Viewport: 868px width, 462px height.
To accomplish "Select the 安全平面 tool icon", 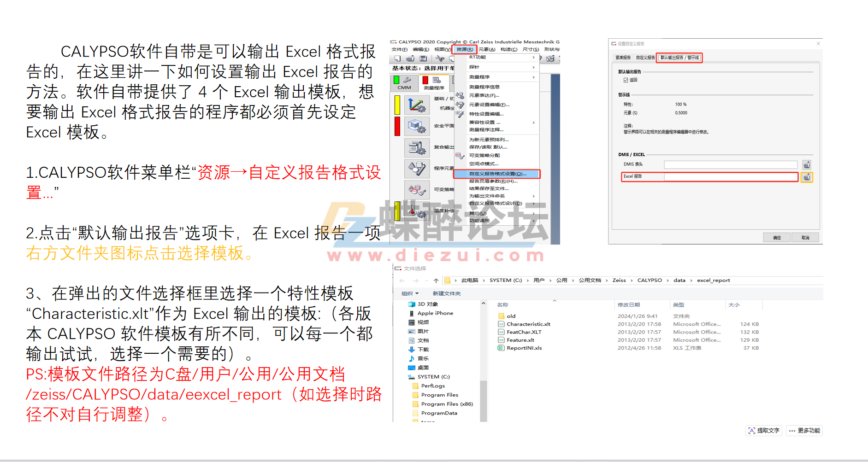I will click(x=417, y=126).
